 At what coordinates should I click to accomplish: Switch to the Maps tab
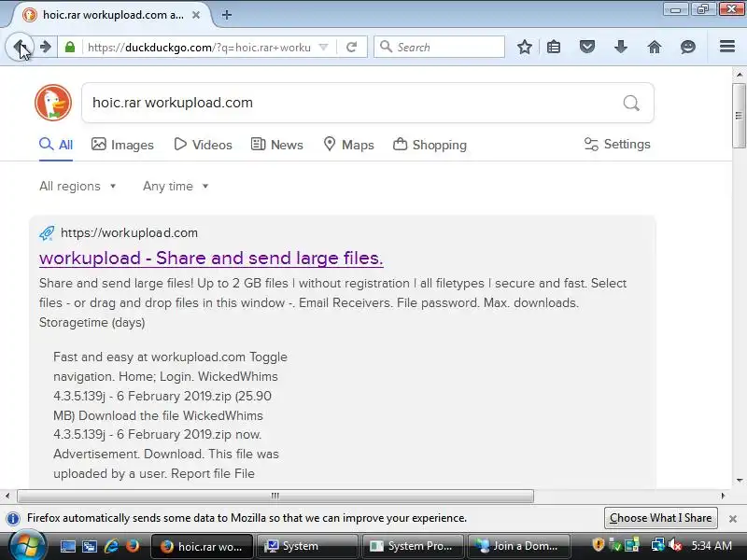[348, 145]
